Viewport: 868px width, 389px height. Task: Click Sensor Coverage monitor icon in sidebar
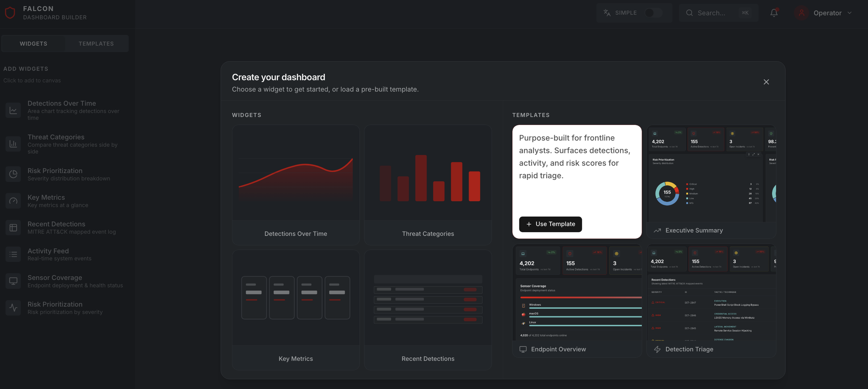[13, 281]
